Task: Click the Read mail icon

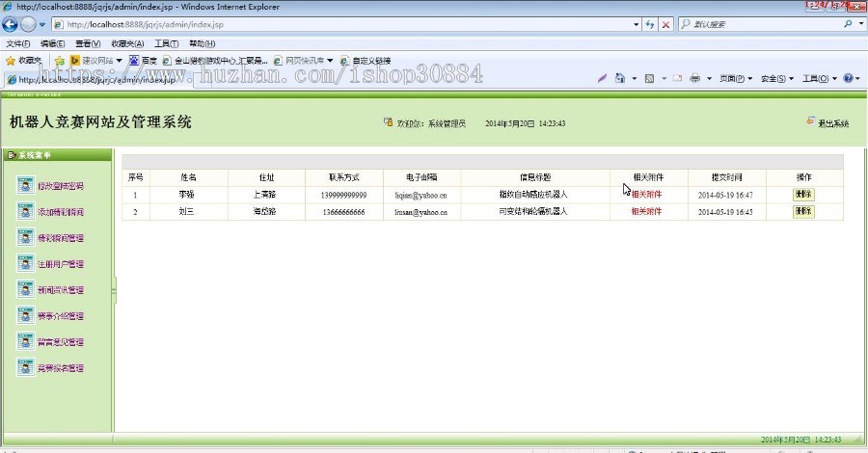Action: 677,78
